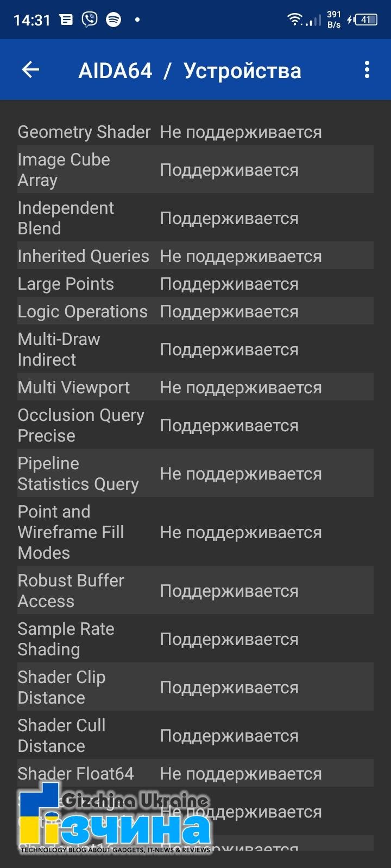Select the Independent Blend row

click(x=195, y=218)
